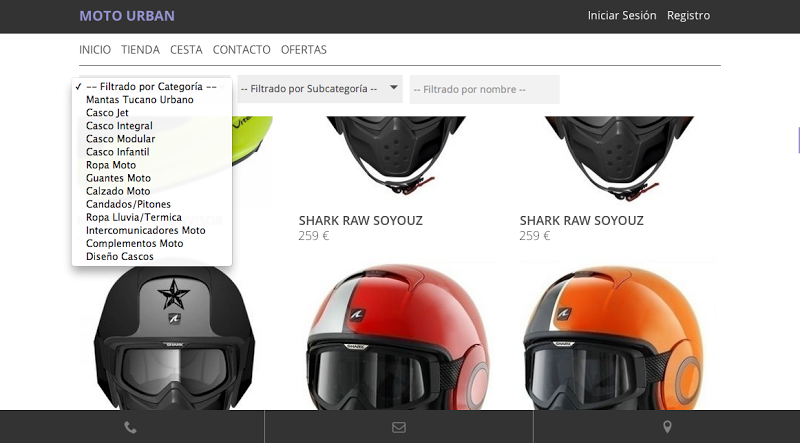This screenshot has height=443, width=800.
Task: Go to INICIO page
Action: coord(95,50)
